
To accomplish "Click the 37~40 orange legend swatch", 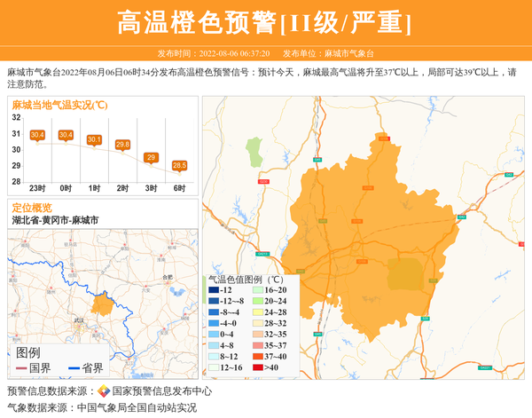I will point(257,357).
